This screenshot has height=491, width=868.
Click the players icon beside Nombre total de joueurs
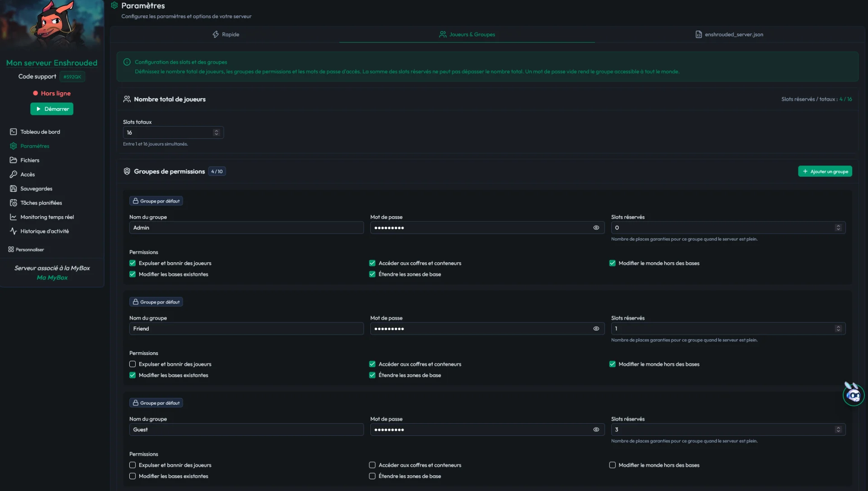click(x=127, y=99)
